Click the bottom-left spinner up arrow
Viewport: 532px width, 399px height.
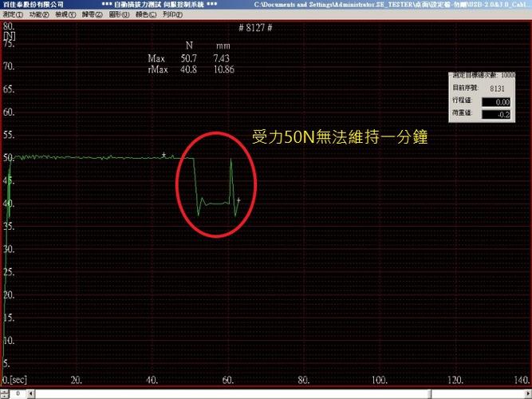4,392
